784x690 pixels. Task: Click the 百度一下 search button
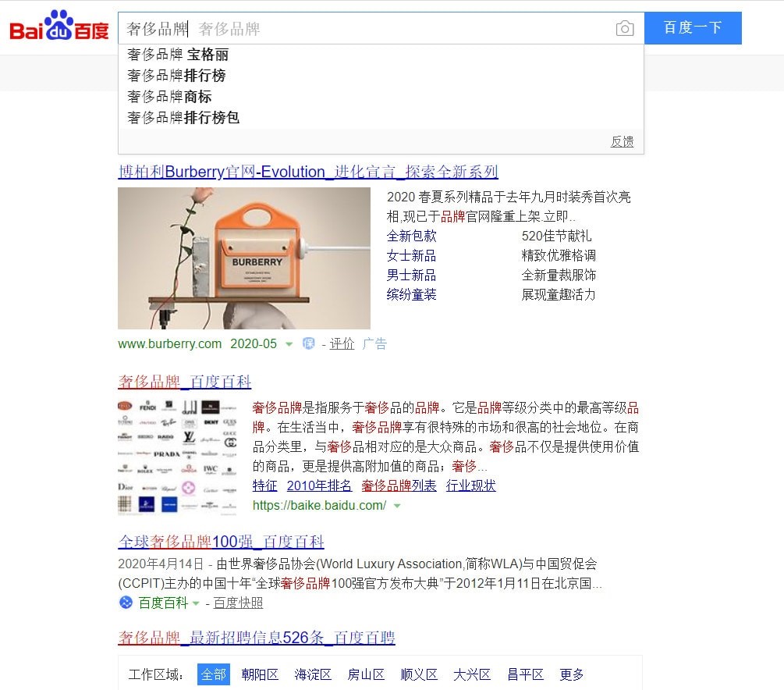(693, 28)
